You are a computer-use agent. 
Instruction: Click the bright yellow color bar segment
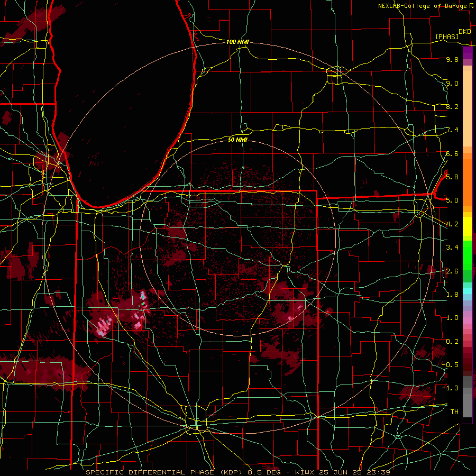pyautogui.click(x=467, y=226)
